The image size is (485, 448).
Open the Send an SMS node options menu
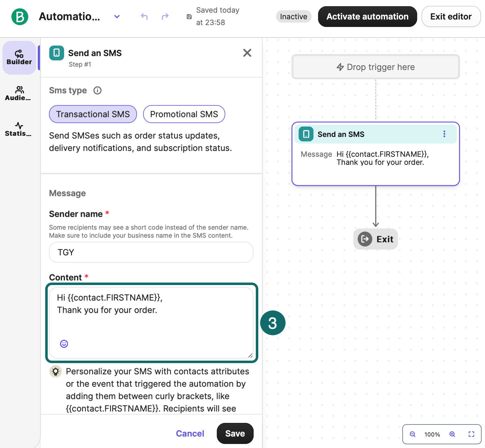(x=444, y=134)
